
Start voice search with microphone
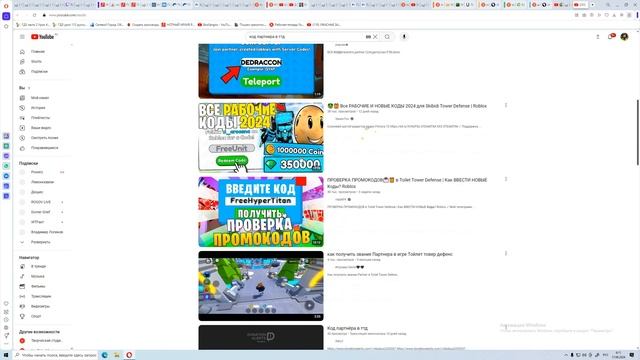[404, 37]
